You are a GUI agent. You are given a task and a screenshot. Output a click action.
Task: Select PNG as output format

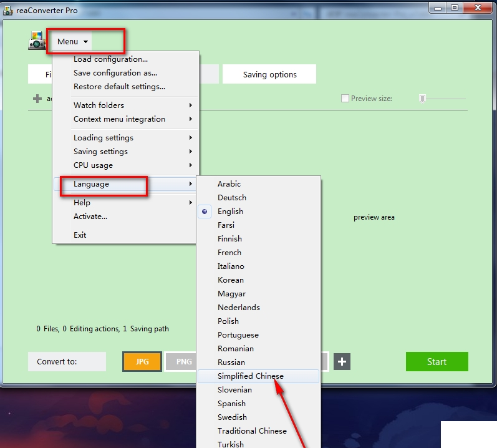[x=181, y=362]
